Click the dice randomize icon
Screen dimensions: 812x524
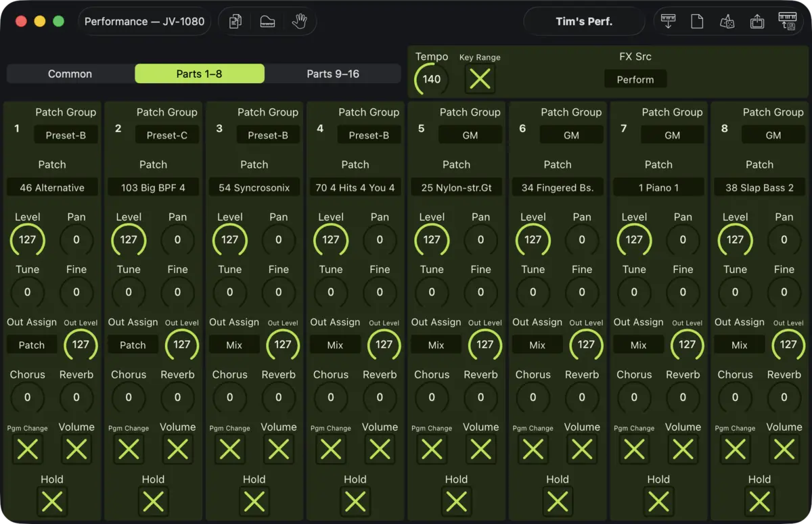click(727, 22)
